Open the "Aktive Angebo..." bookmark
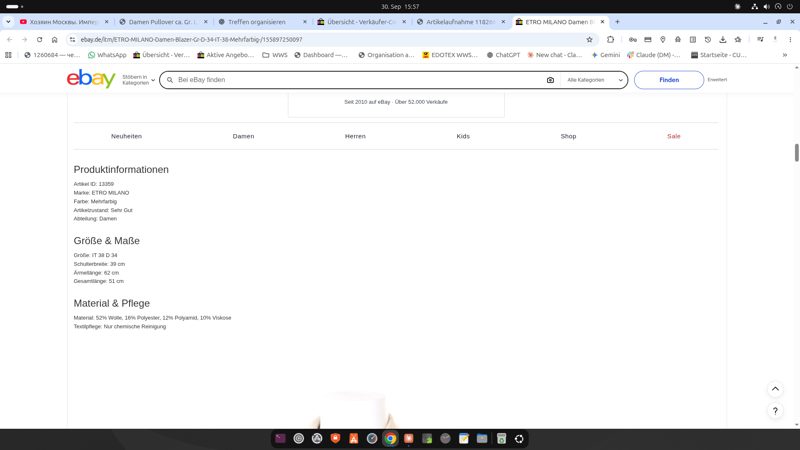Viewport: 800px width, 450px height. coord(226,55)
